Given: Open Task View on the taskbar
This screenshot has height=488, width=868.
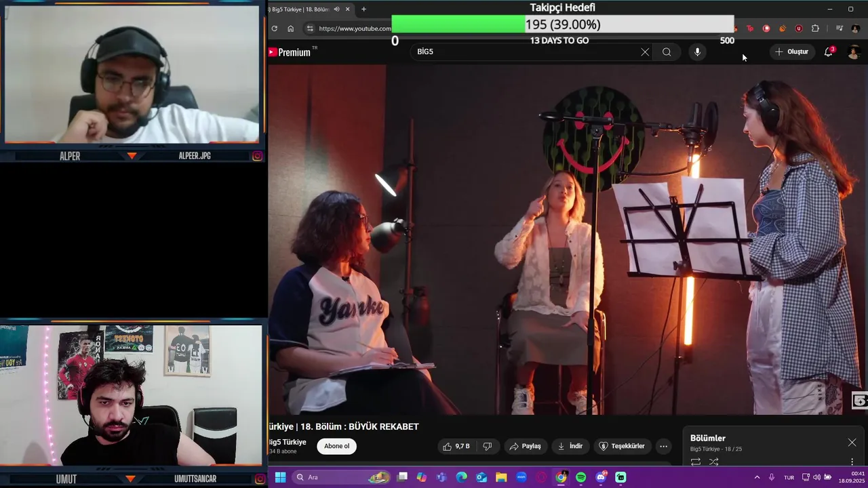Looking at the screenshot, I should pos(402,477).
